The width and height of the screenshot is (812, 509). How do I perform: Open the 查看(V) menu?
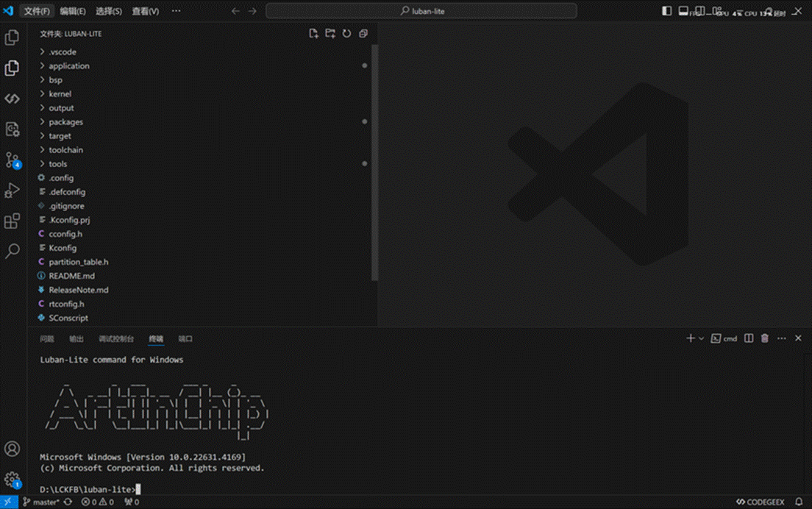point(145,11)
